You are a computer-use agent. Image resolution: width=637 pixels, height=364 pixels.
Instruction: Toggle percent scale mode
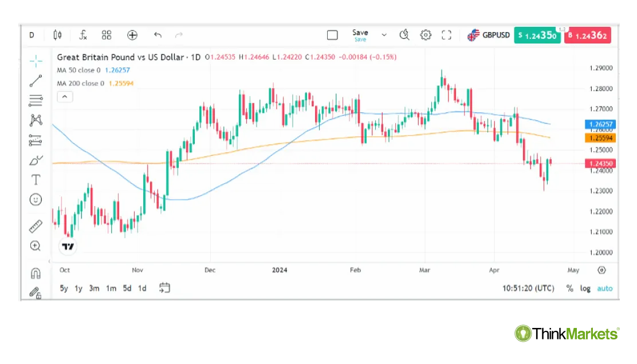pos(569,288)
